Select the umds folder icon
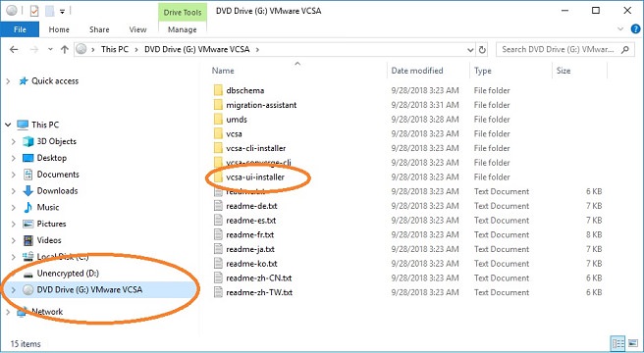The image size is (644, 353). click(x=218, y=119)
